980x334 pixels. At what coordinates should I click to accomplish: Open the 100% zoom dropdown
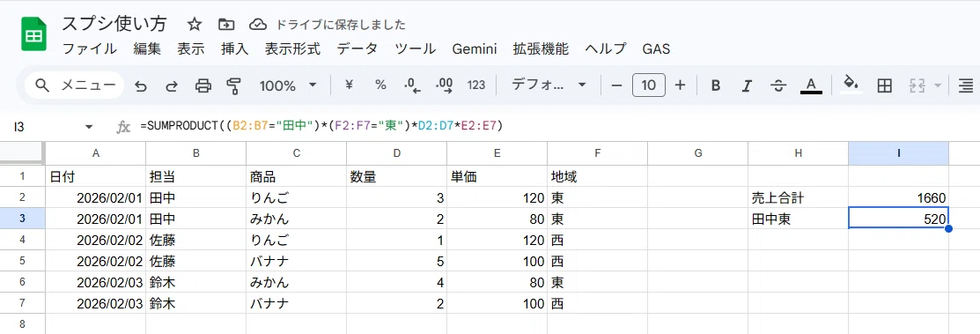[288, 85]
